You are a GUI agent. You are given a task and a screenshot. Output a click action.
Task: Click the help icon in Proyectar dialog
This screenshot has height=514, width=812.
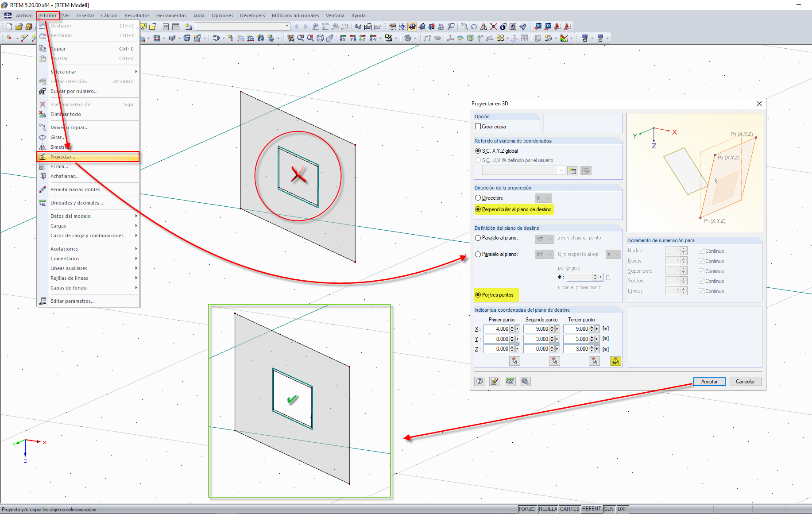(x=479, y=381)
